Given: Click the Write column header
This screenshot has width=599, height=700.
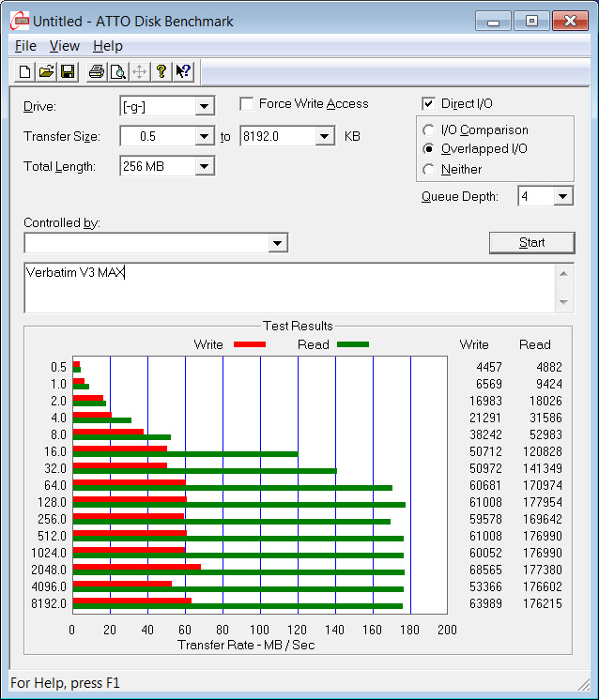Looking at the screenshot, I should tap(474, 344).
